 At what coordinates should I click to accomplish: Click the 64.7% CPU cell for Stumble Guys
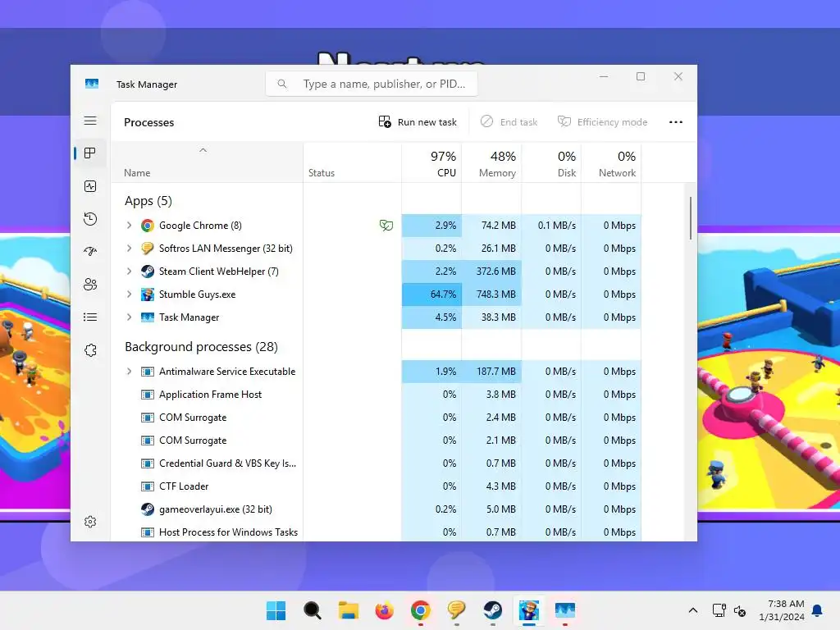[x=431, y=294]
